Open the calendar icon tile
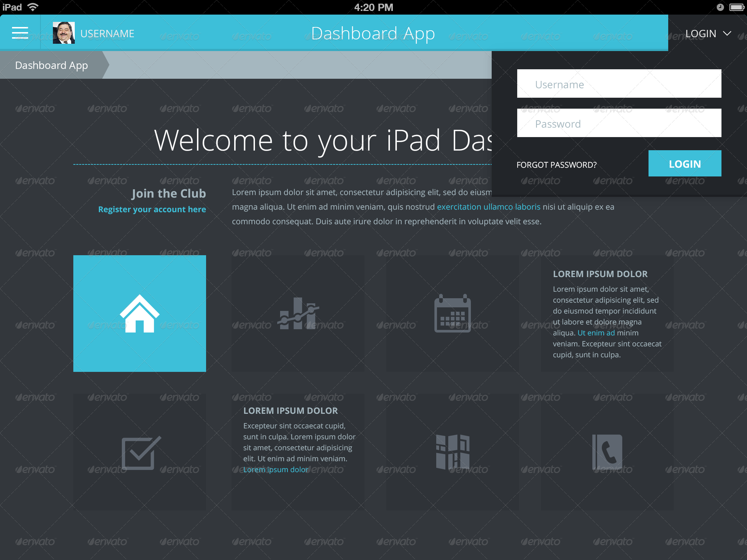Viewport: 747px width, 560px height. 452,314
